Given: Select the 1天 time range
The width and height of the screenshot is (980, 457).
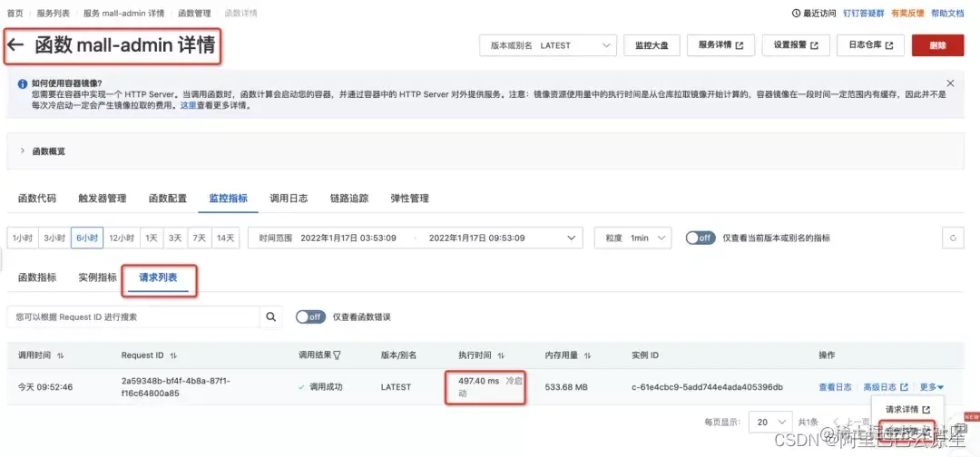Looking at the screenshot, I should [x=152, y=238].
